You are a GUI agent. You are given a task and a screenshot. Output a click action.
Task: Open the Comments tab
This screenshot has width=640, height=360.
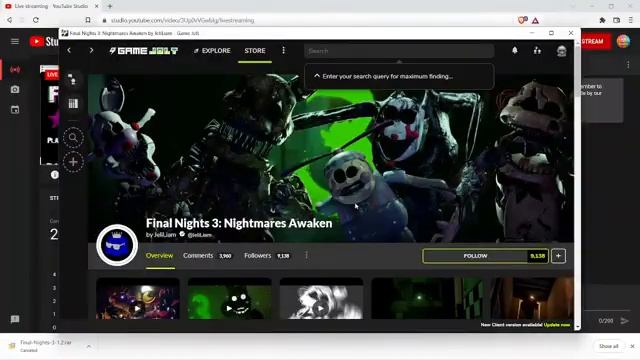(x=207, y=256)
